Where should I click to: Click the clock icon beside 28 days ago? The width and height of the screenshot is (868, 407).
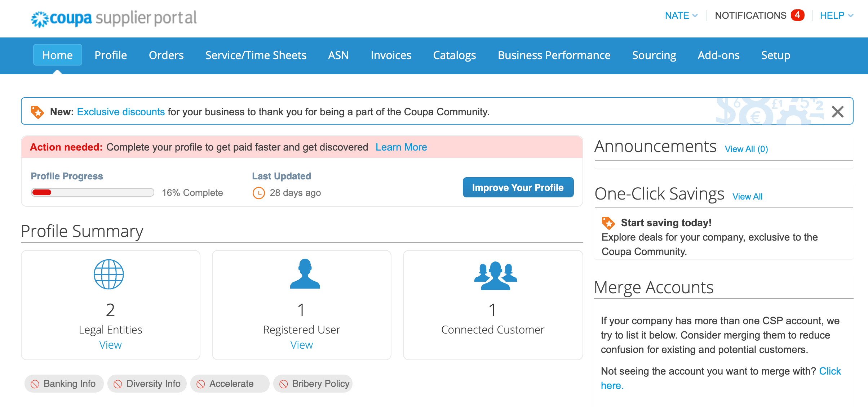coord(258,193)
